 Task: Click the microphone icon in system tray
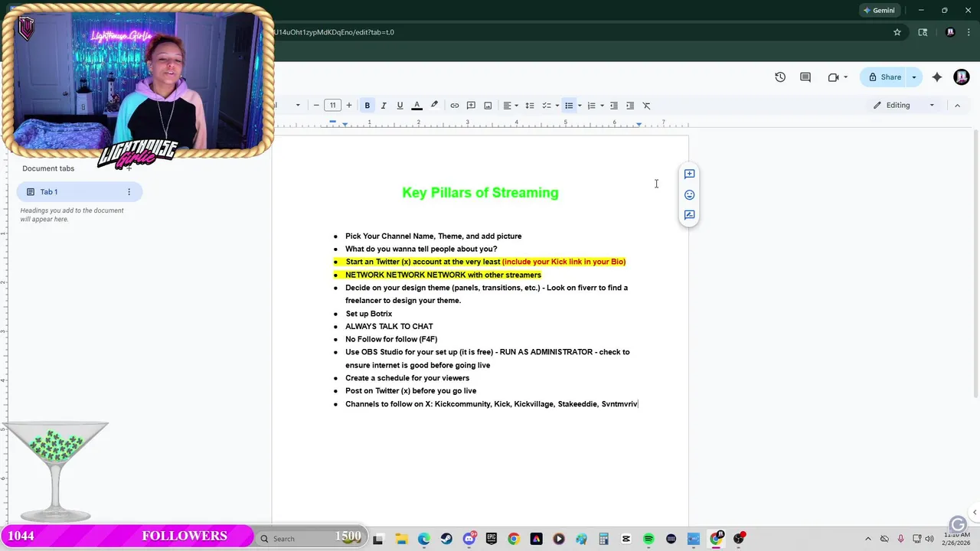pyautogui.click(x=900, y=539)
